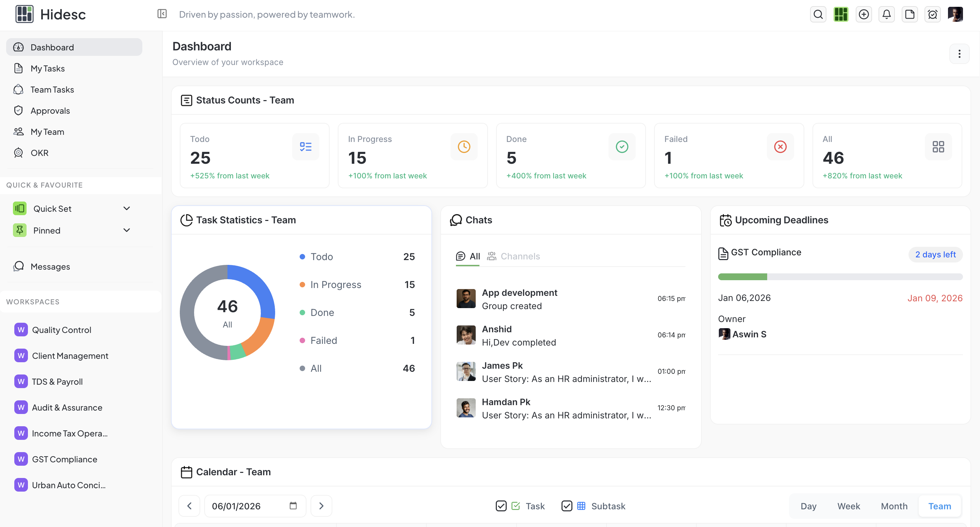Switch calendar view to Month

(x=894, y=506)
